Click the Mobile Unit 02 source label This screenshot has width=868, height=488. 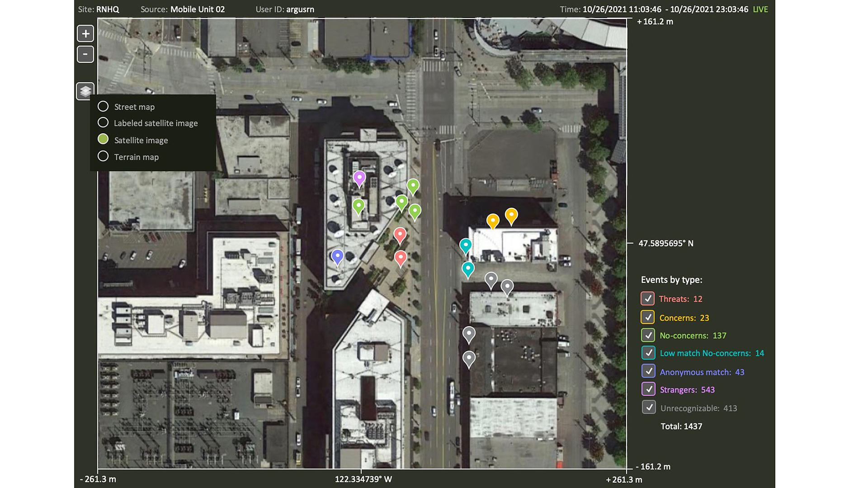(197, 9)
